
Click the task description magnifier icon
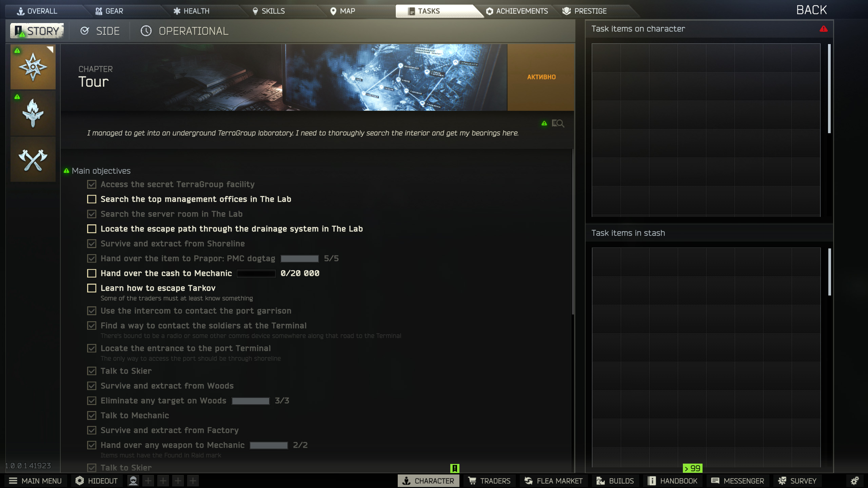point(558,123)
